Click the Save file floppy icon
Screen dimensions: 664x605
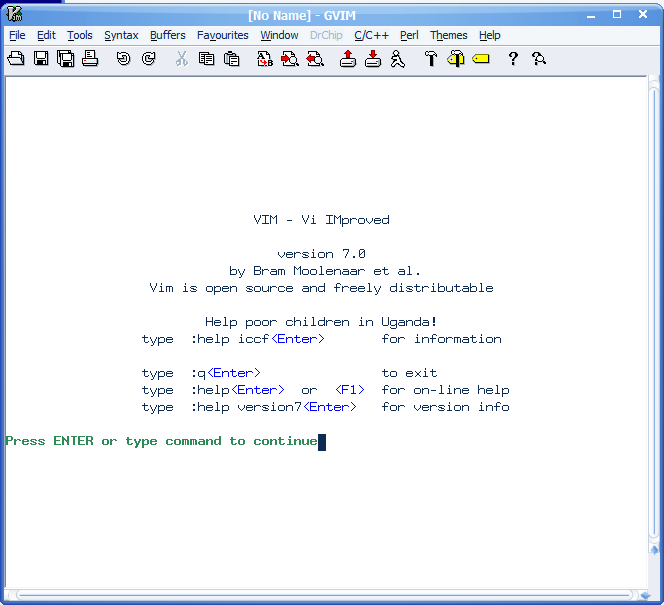[41, 58]
